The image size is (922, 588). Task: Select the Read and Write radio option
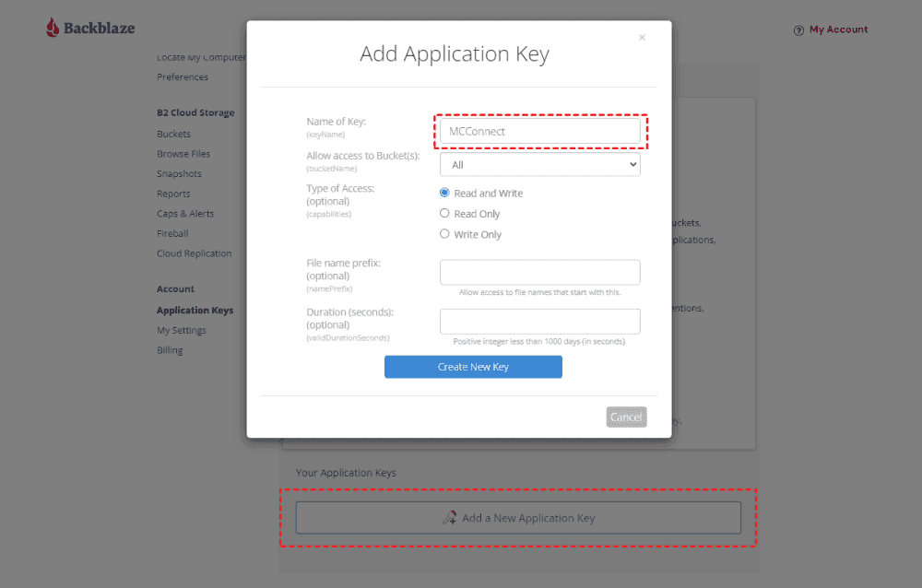[444, 193]
